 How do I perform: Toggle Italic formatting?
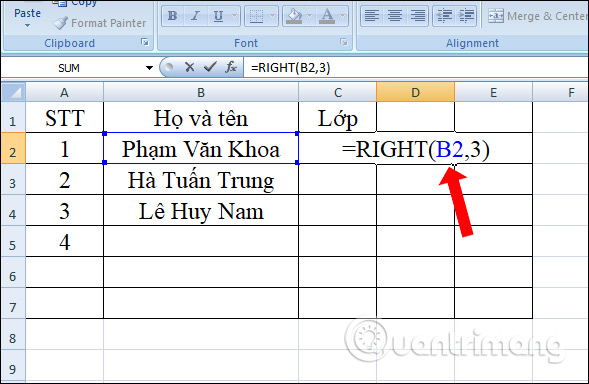click(195, 16)
